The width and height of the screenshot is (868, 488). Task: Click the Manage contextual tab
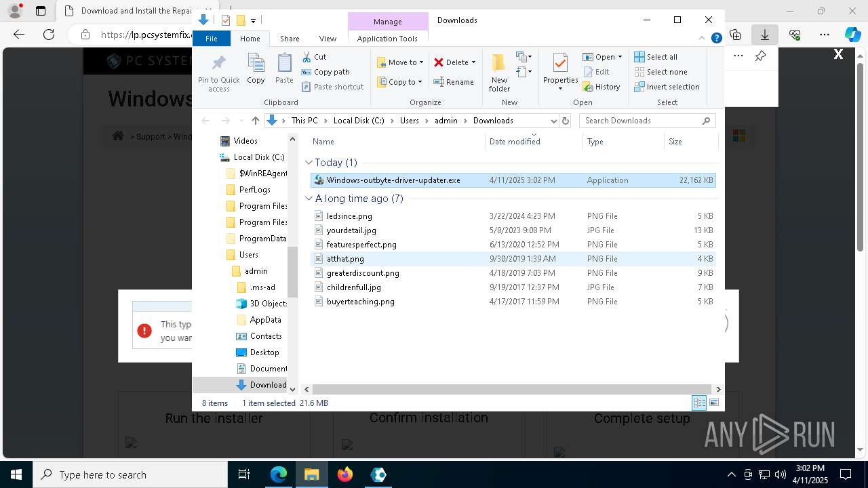click(x=388, y=22)
